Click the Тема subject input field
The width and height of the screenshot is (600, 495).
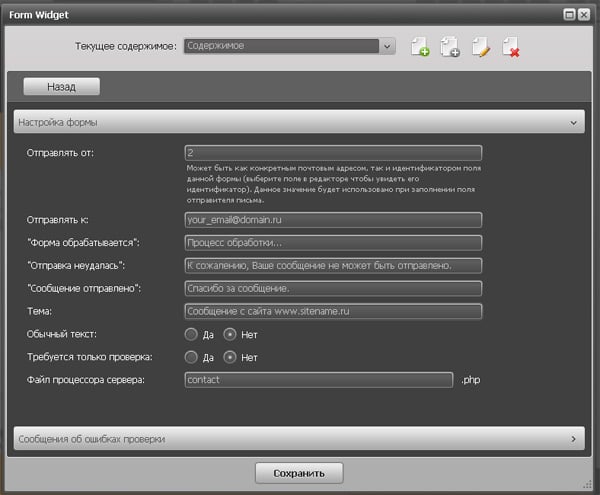333,311
